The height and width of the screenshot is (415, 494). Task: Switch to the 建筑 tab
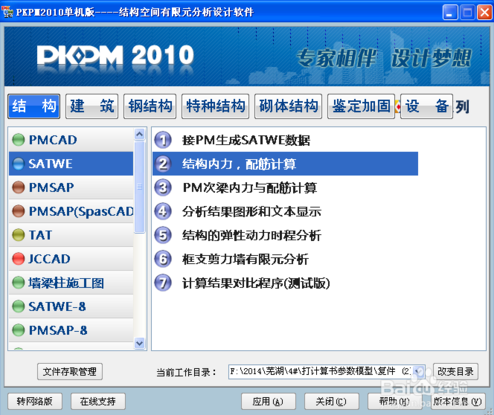coord(92,106)
